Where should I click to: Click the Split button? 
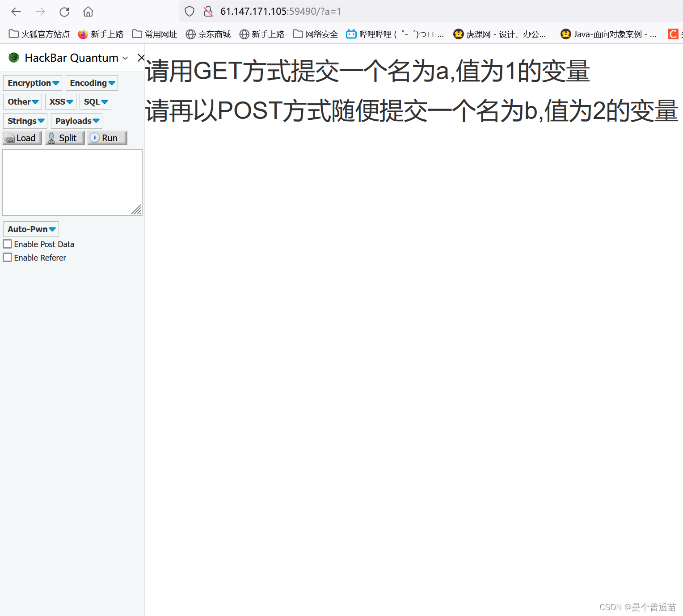point(65,138)
